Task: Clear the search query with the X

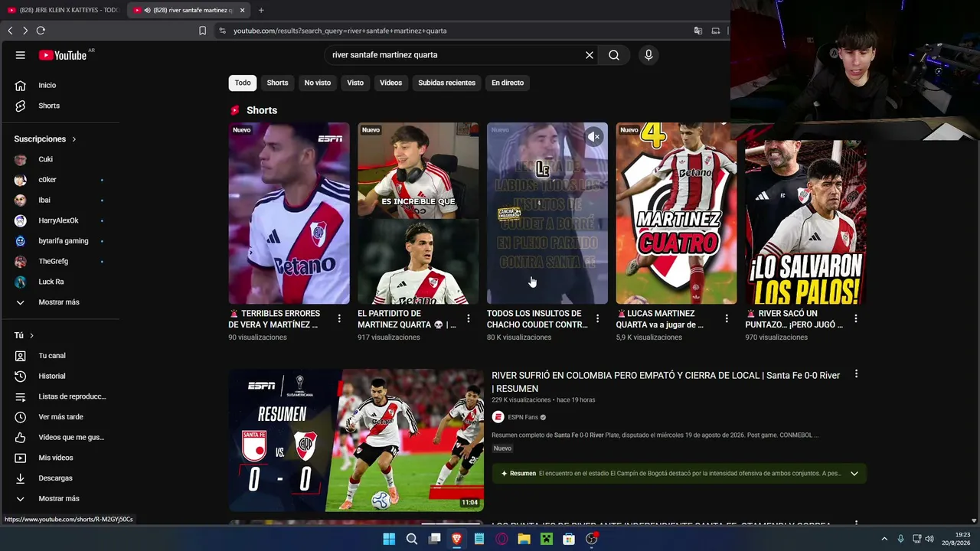Action: [590, 55]
